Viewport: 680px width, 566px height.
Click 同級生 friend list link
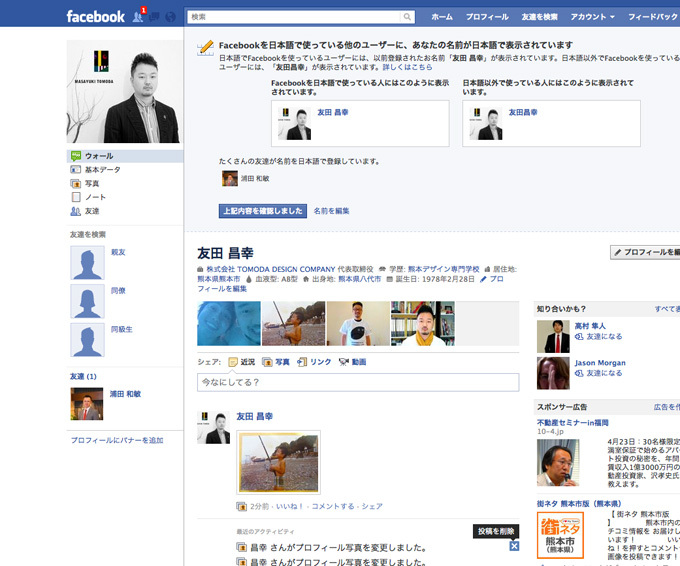point(121,329)
